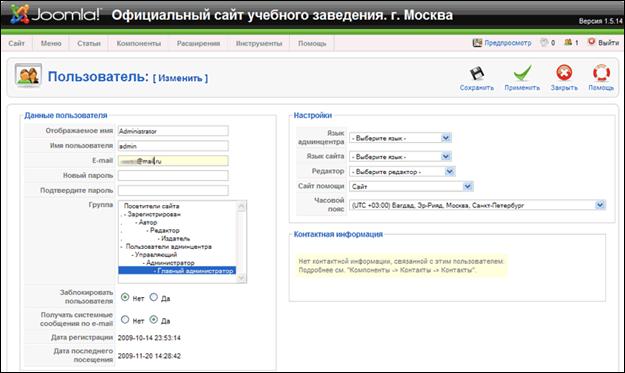Screen dimensions: 625x373
Task: Select Нет for Заблокировать пользователя
Action: pos(125,297)
